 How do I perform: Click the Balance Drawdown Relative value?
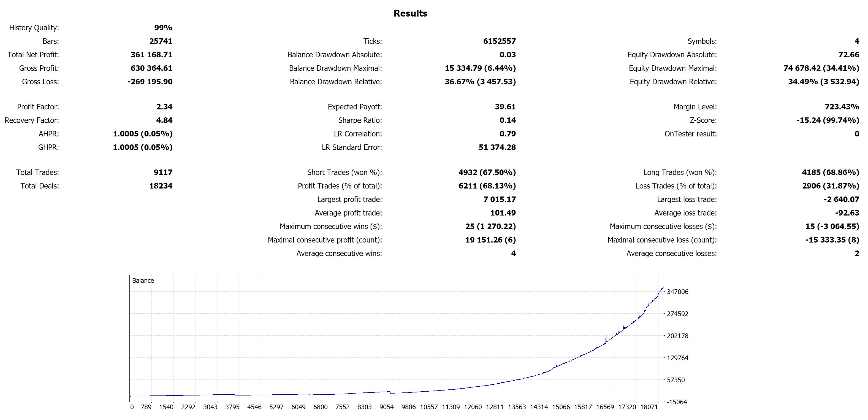[480, 82]
